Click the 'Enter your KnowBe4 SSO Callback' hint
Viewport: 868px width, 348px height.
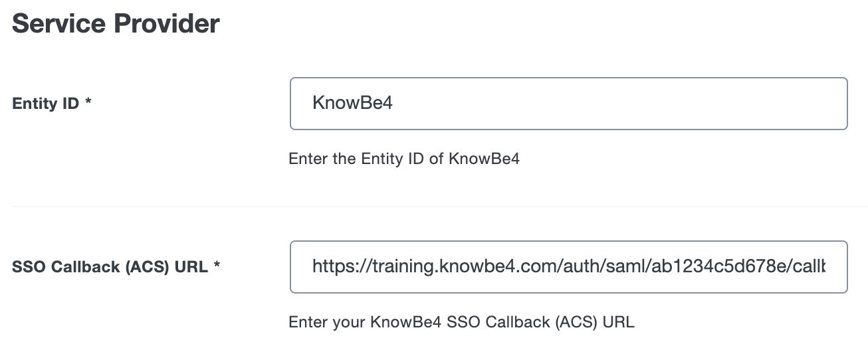[461, 323]
